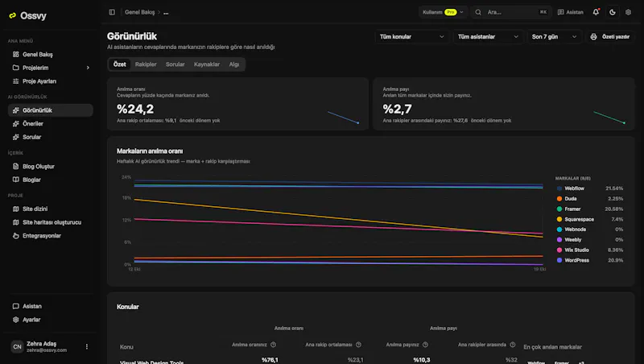Open the Son 7 gün date range dropdown

pos(554,36)
